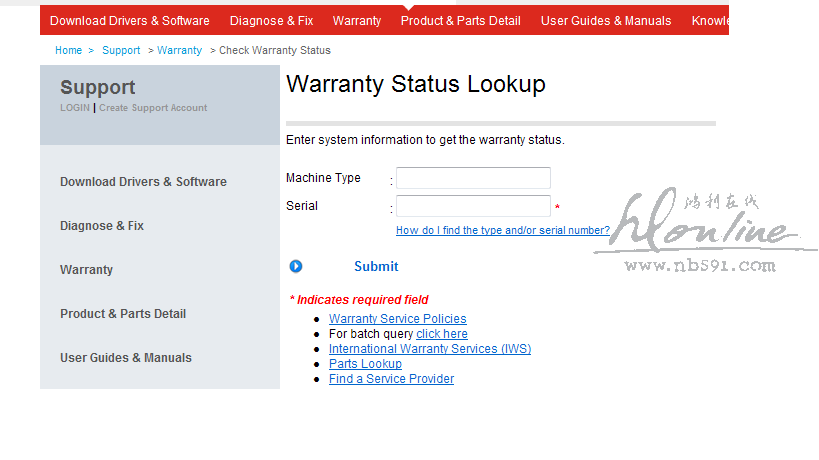The width and height of the screenshot is (819, 460).
Task: Select the Warranty tab in the top bar
Action: (357, 20)
